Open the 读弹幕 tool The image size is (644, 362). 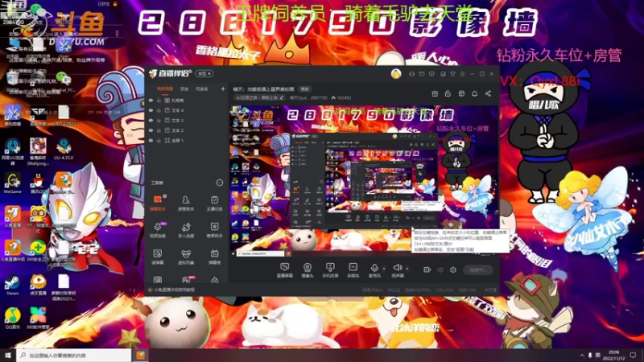coord(157,257)
